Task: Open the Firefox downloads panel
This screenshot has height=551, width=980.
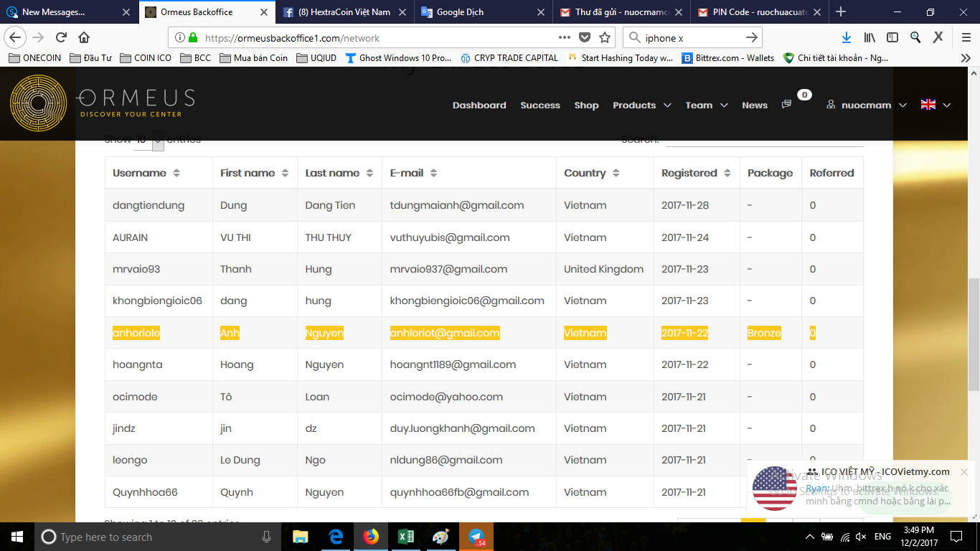Action: tap(847, 37)
